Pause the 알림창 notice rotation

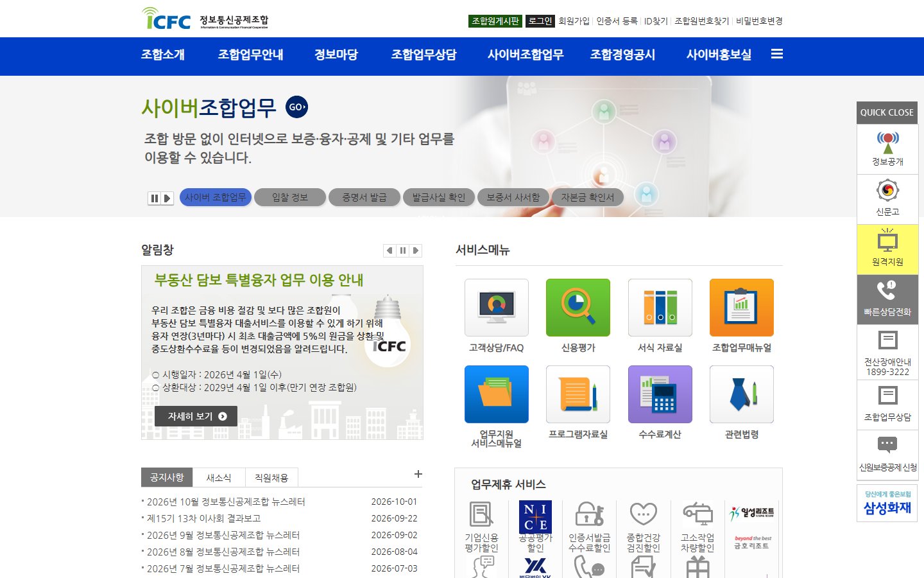pos(403,250)
